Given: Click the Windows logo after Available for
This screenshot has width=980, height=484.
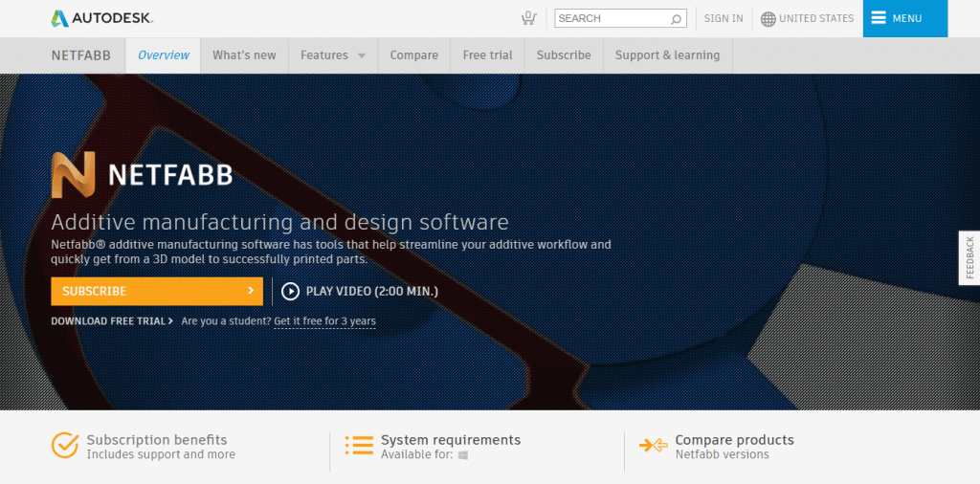Looking at the screenshot, I should [463, 455].
